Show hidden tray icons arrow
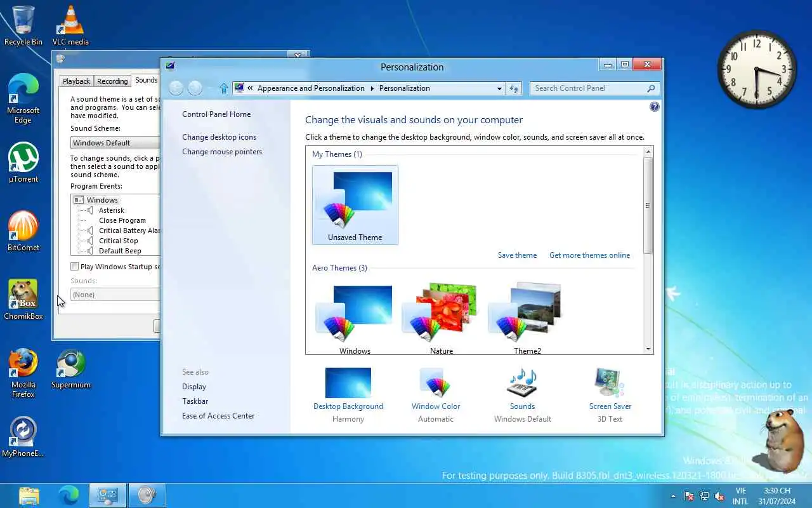Image resolution: width=812 pixels, height=508 pixels. [x=674, y=496]
